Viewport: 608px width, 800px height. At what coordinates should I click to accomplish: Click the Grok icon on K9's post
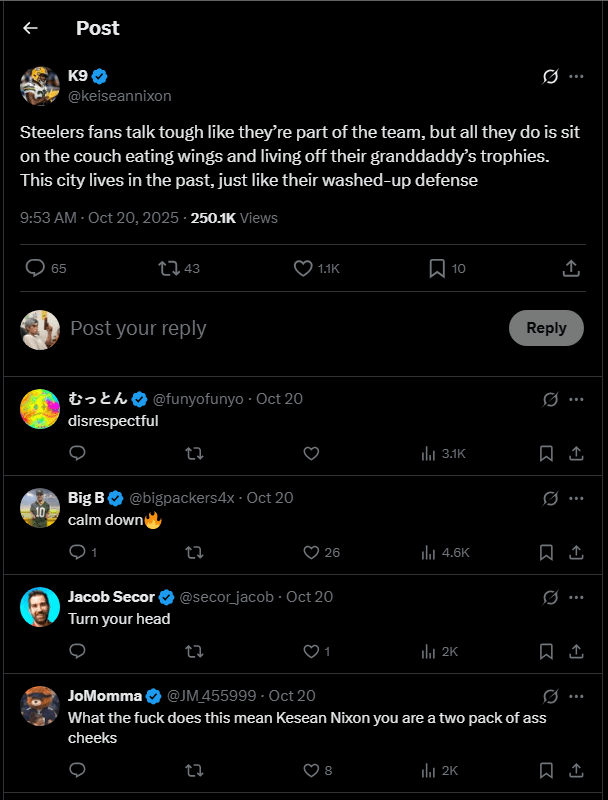click(x=549, y=77)
